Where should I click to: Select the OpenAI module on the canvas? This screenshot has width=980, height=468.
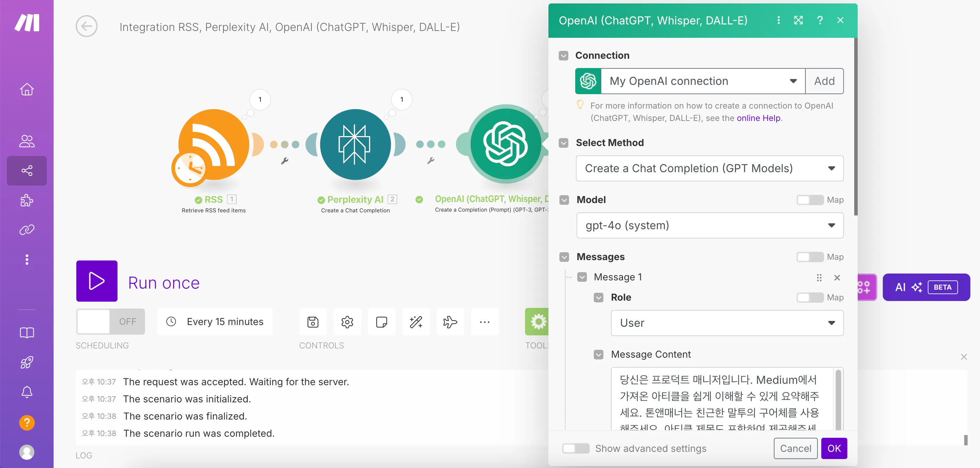[x=505, y=144]
